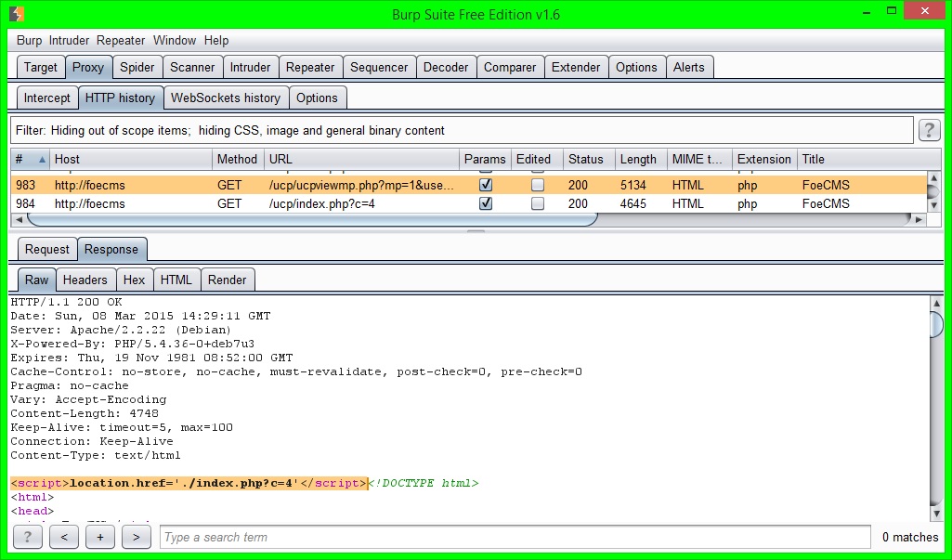Image resolution: width=952 pixels, height=560 pixels.
Task: Click history horizontal scroll left arrow
Action: pyautogui.click(x=19, y=219)
